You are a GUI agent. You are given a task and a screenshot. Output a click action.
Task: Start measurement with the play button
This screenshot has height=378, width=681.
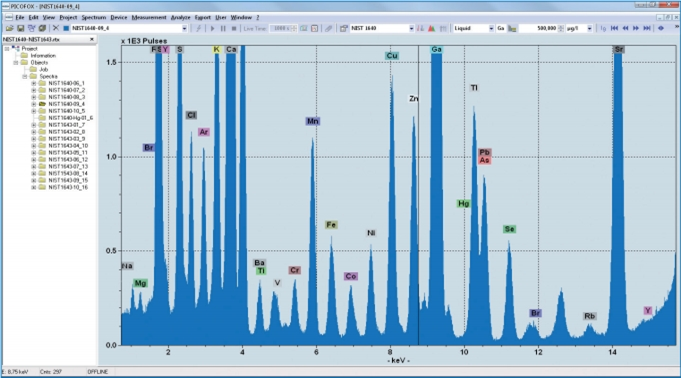(212, 28)
